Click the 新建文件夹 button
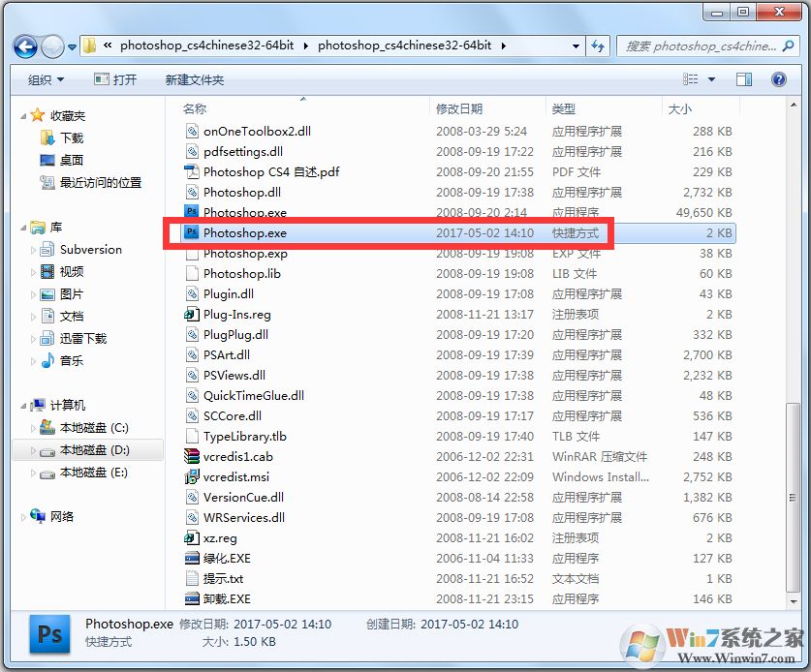Viewport: 811px width, 672px height. tap(194, 78)
